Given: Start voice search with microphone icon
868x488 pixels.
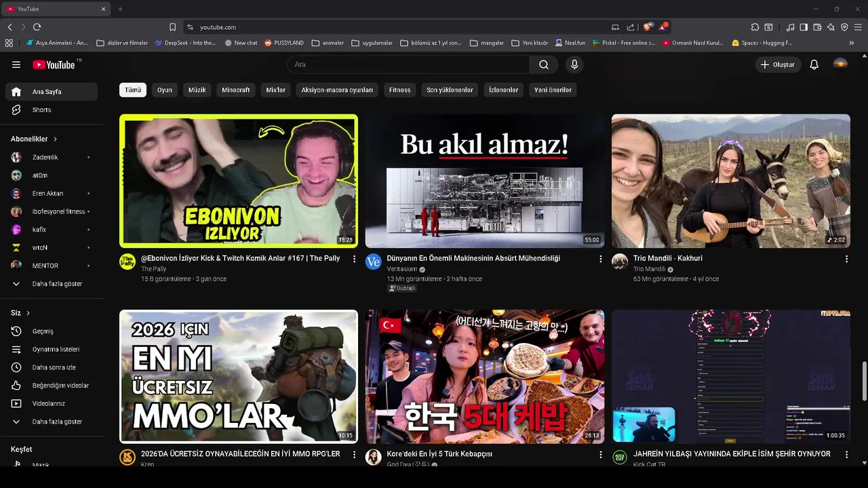Looking at the screenshot, I should click(574, 64).
